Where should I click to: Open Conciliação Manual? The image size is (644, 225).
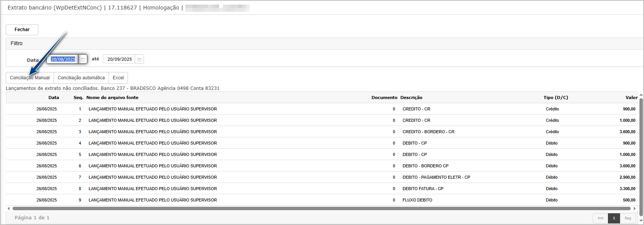click(x=30, y=78)
